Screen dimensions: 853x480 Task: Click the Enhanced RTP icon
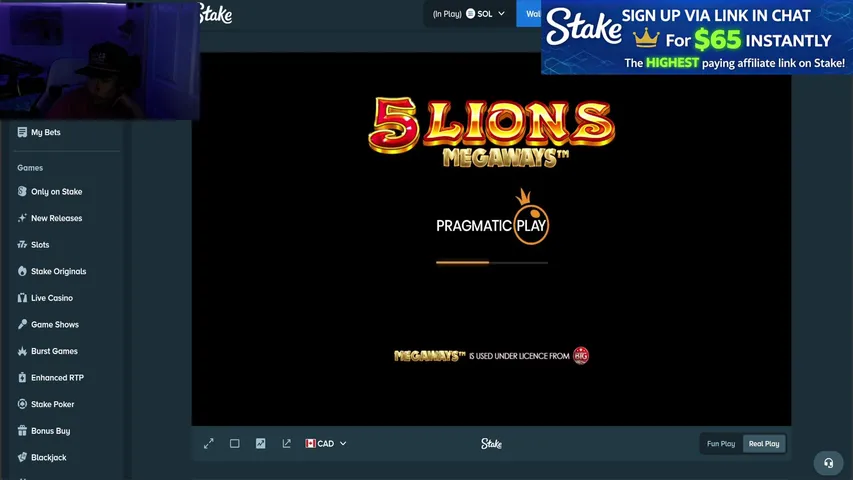pos(22,378)
